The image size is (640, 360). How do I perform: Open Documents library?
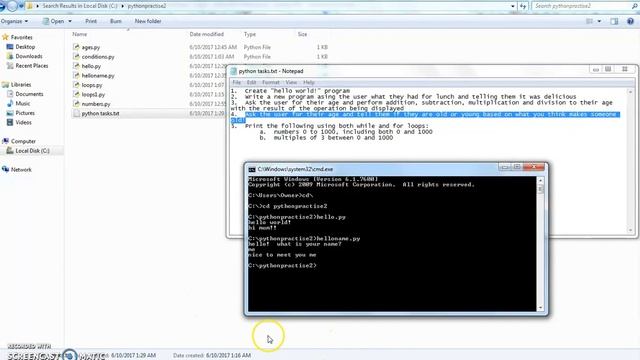pyautogui.click(x=29, y=94)
